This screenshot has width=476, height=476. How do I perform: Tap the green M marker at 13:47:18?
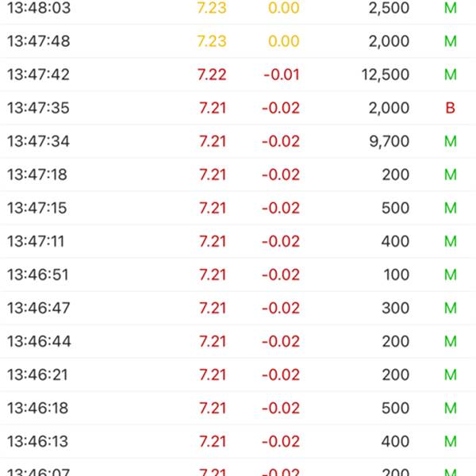pyautogui.click(x=451, y=175)
